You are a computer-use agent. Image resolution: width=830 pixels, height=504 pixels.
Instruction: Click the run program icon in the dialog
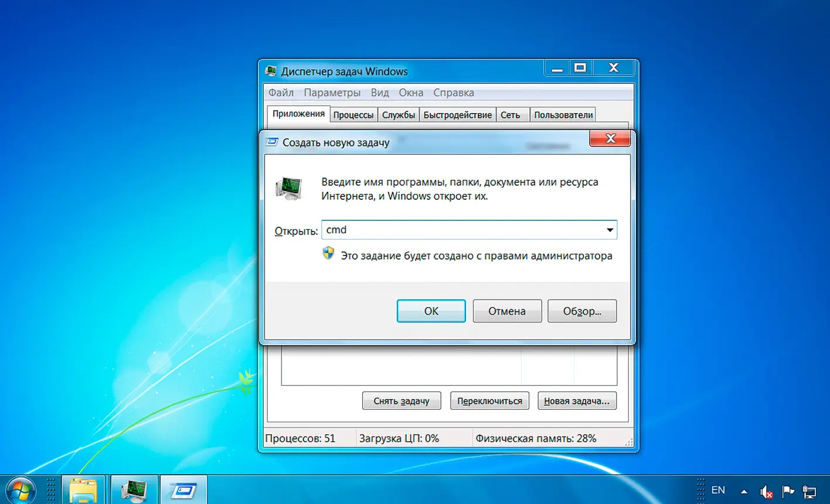289,189
